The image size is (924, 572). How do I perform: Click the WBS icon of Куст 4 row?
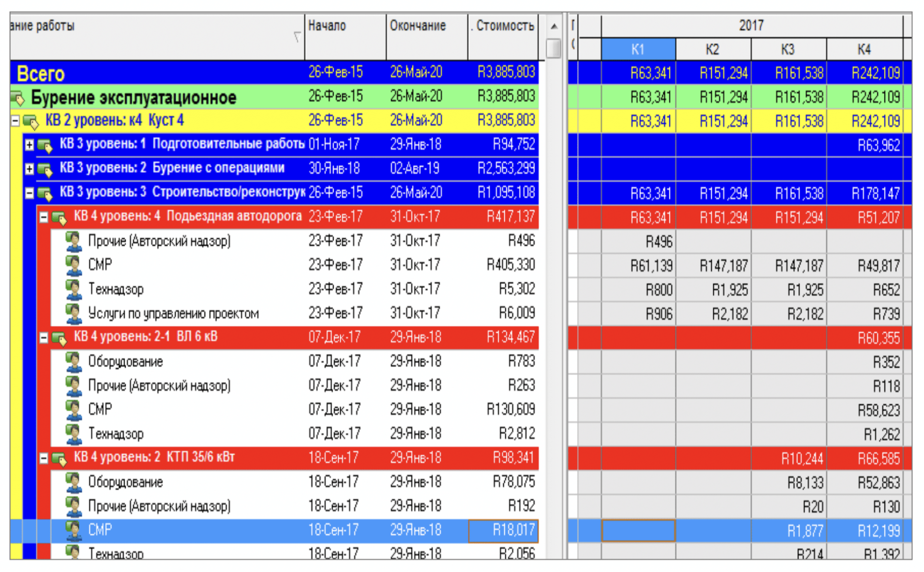(x=31, y=121)
